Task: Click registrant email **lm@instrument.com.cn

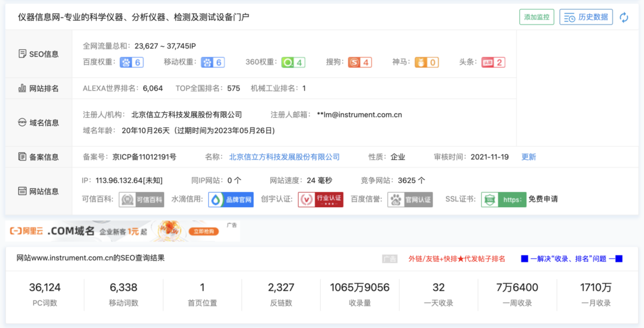Action: [359, 115]
